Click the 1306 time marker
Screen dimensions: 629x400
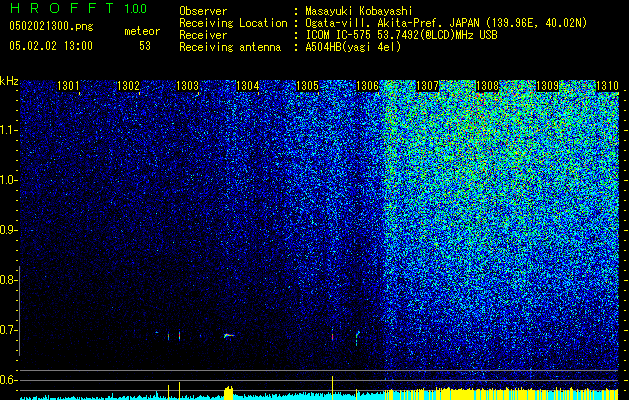coord(367,86)
